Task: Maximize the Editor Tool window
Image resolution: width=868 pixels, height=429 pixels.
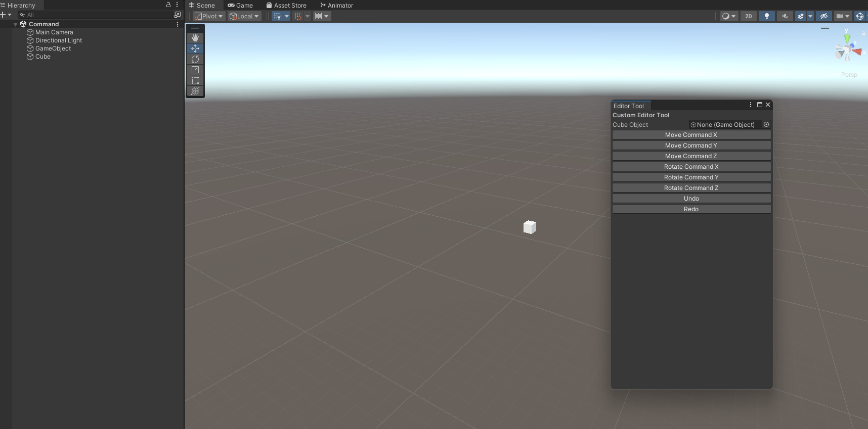Action: tap(760, 105)
